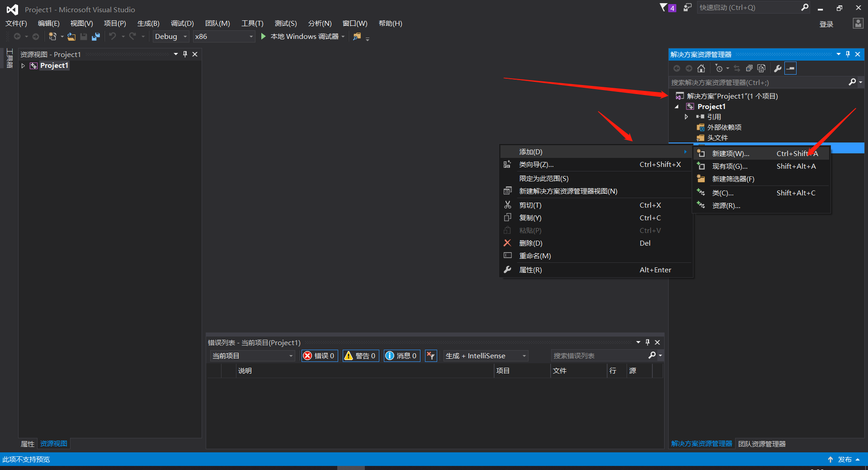Viewport: 868px width, 470px height.
Task: Open the 生成(B) menu
Action: [x=148, y=24]
